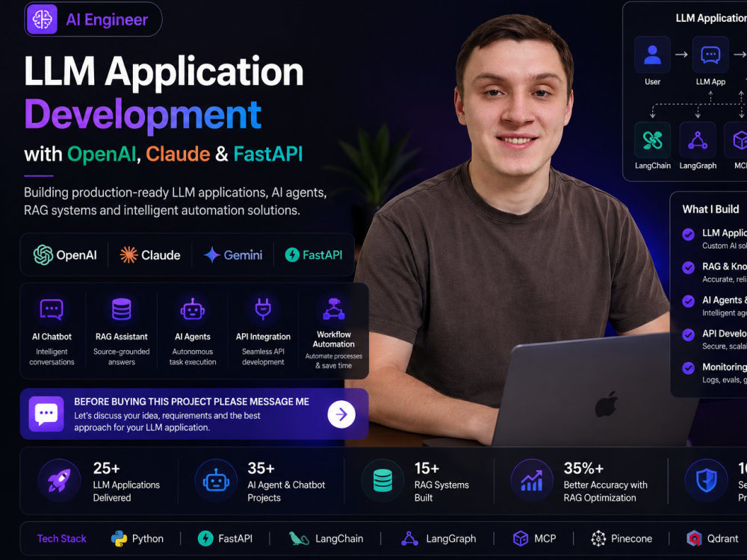
Task: Click the cyan FastAPI word in subtitle
Action: point(267,154)
